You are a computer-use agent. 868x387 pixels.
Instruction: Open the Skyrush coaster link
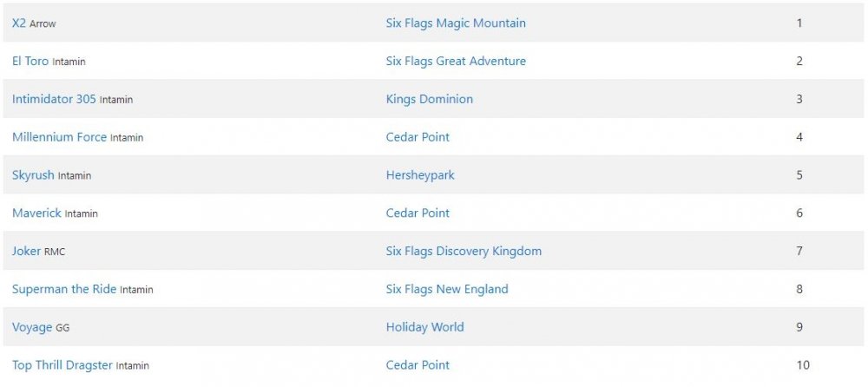[x=33, y=175]
